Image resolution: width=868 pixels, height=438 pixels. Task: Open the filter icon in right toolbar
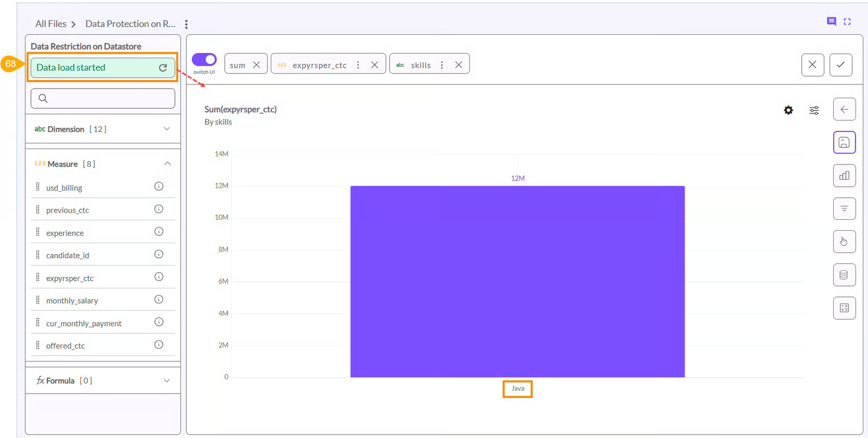pos(844,208)
